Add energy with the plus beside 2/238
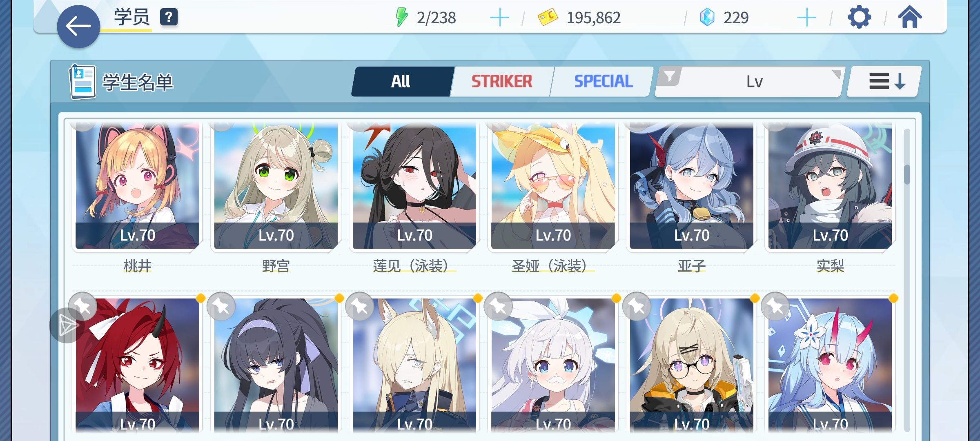 pyautogui.click(x=499, y=18)
